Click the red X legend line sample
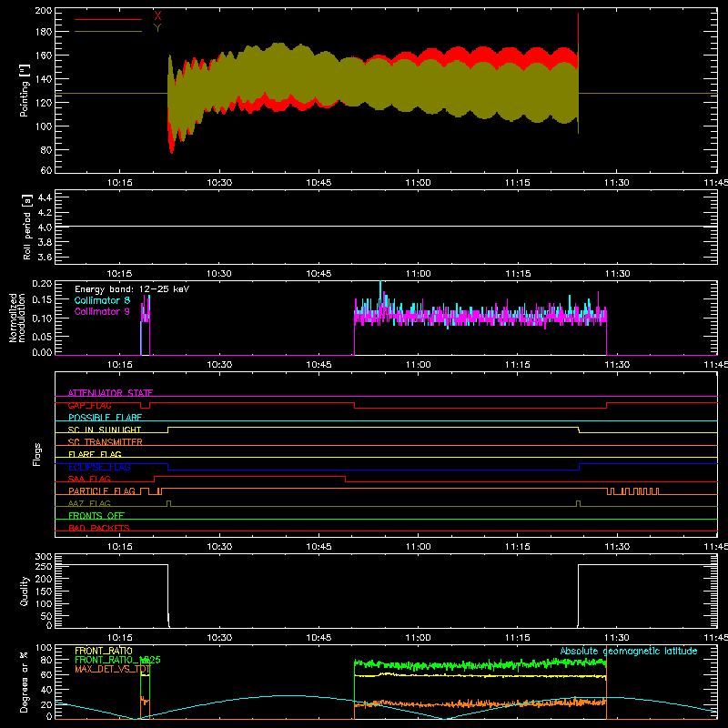The image size is (728, 728). [x=108, y=19]
